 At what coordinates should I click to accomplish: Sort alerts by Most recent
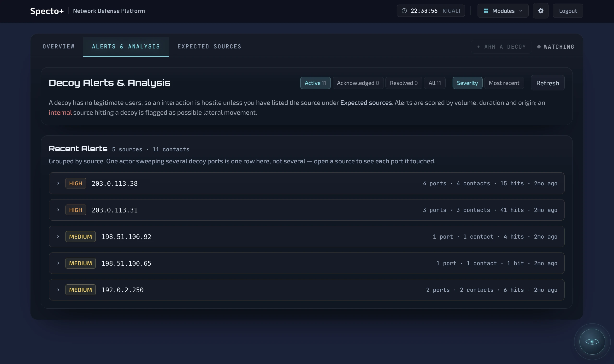(x=504, y=83)
